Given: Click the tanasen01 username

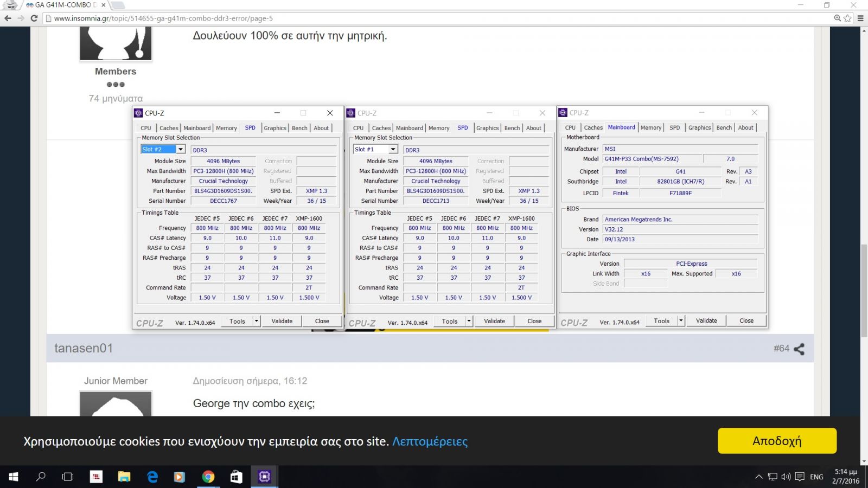Looking at the screenshot, I should click(x=84, y=348).
